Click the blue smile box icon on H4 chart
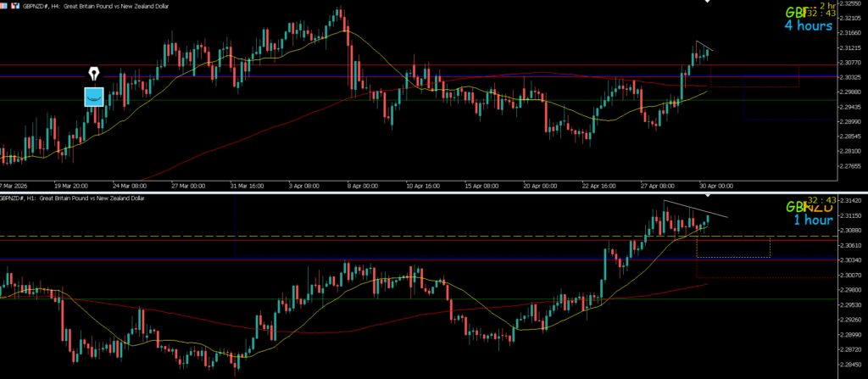The width and height of the screenshot is (868, 379). (94, 97)
